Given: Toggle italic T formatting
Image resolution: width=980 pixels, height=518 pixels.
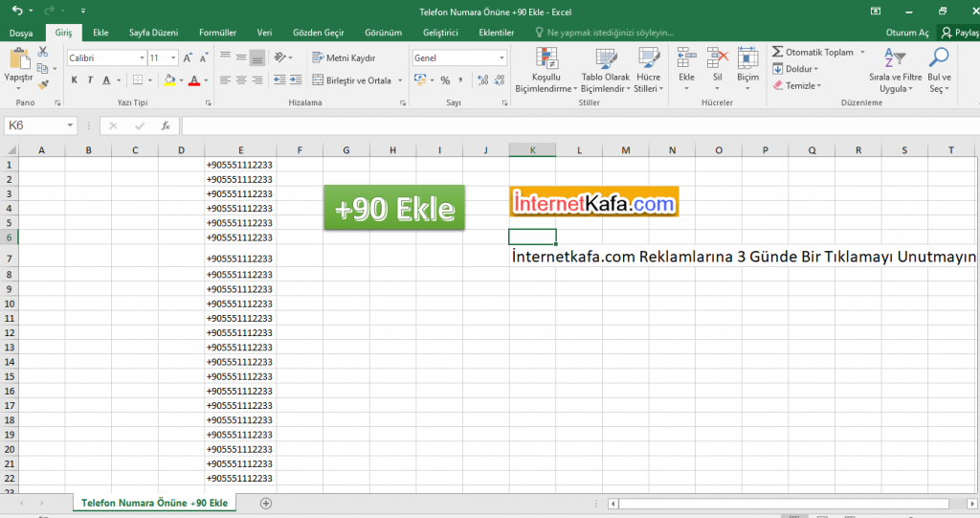Looking at the screenshot, I should click(x=90, y=80).
